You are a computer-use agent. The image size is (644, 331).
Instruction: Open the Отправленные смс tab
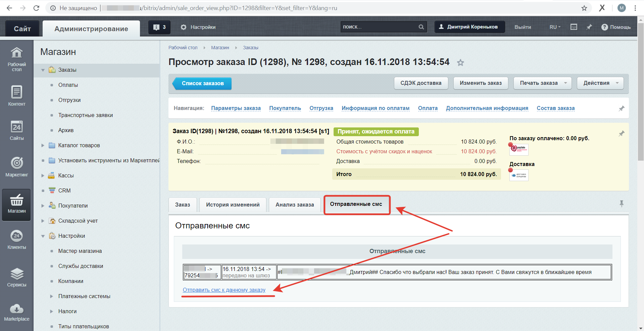tap(356, 204)
